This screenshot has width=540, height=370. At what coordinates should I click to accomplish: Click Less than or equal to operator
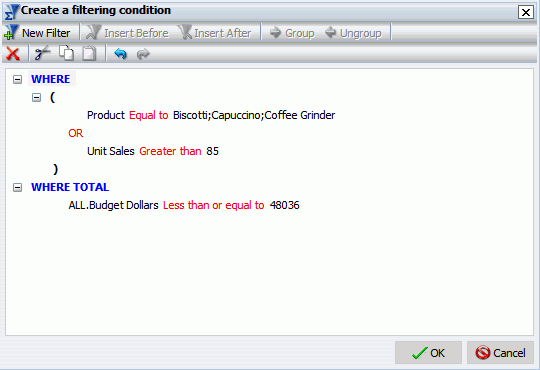pos(214,205)
